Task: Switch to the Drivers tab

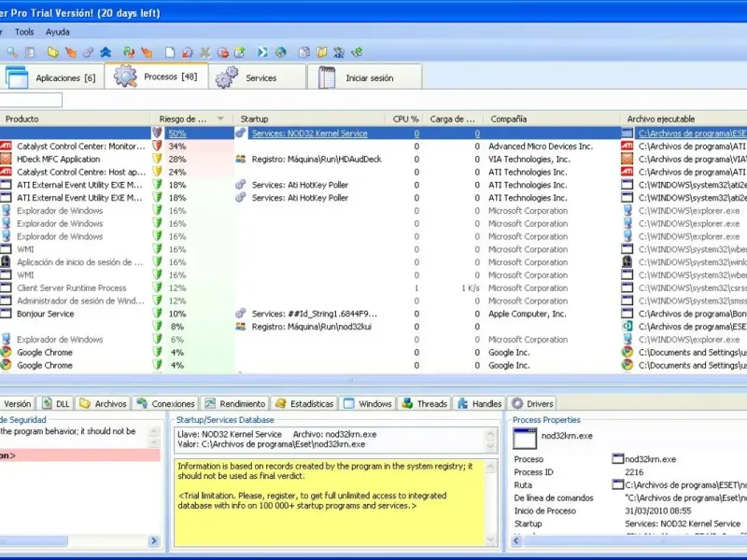Action: coord(532,403)
